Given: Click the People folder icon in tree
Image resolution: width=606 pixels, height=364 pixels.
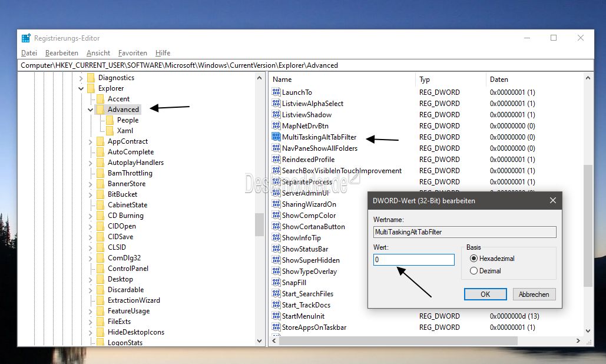Looking at the screenshot, I should (x=110, y=120).
